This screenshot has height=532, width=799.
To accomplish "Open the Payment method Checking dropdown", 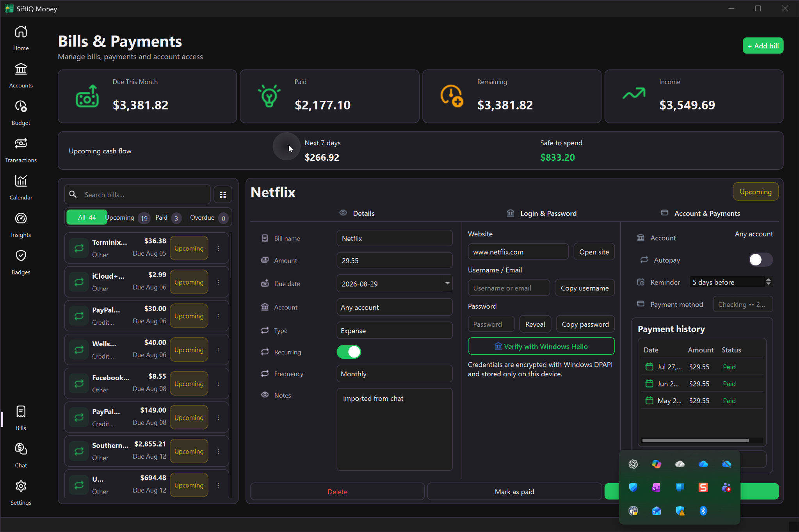I will 743,304.
